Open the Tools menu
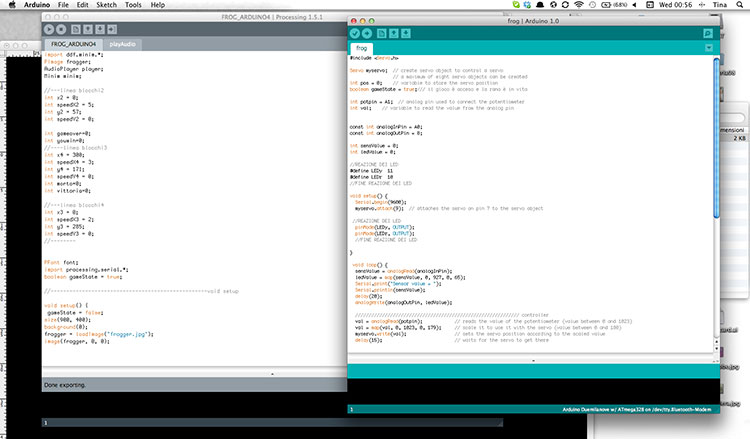Screen dimensions: 750x439 point(133,5)
